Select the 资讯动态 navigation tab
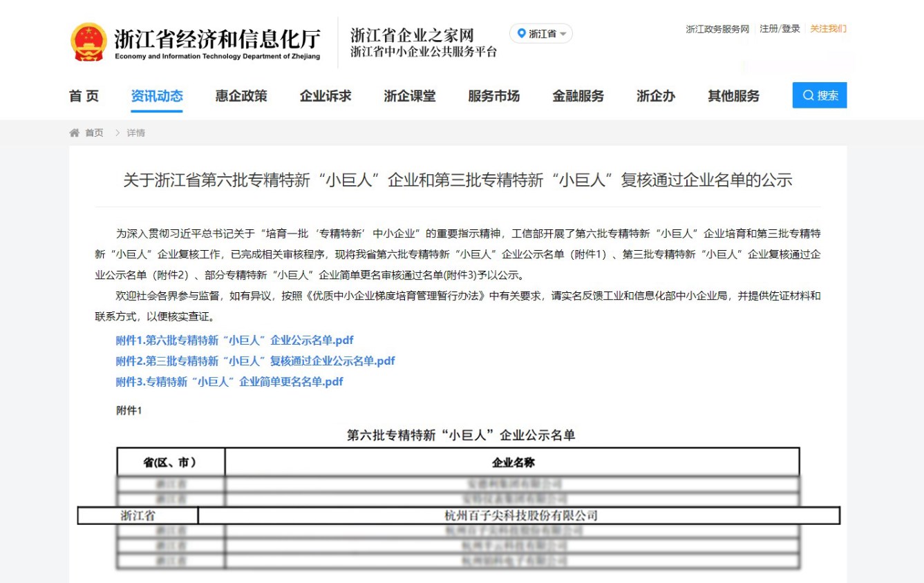 coord(157,96)
